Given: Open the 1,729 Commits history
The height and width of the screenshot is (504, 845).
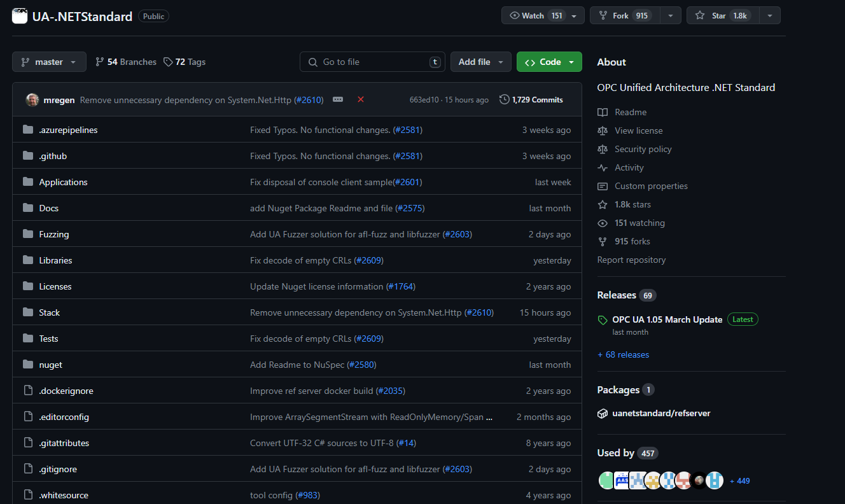Looking at the screenshot, I should tap(531, 100).
